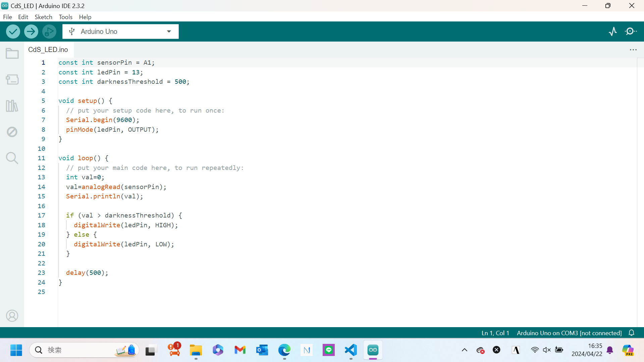Image resolution: width=644 pixels, height=362 pixels.
Task: Click the COM3 not connected status text
Action: pyautogui.click(x=569, y=333)
